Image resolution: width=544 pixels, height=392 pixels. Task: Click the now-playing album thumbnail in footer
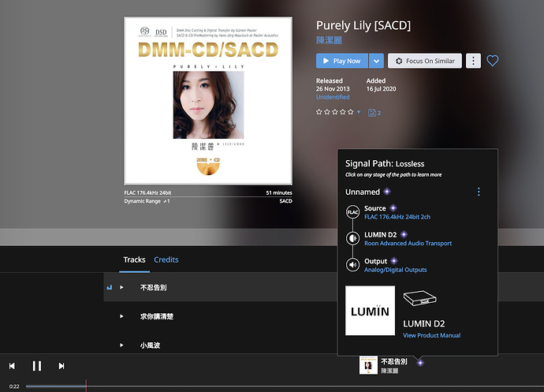[368, 365]
